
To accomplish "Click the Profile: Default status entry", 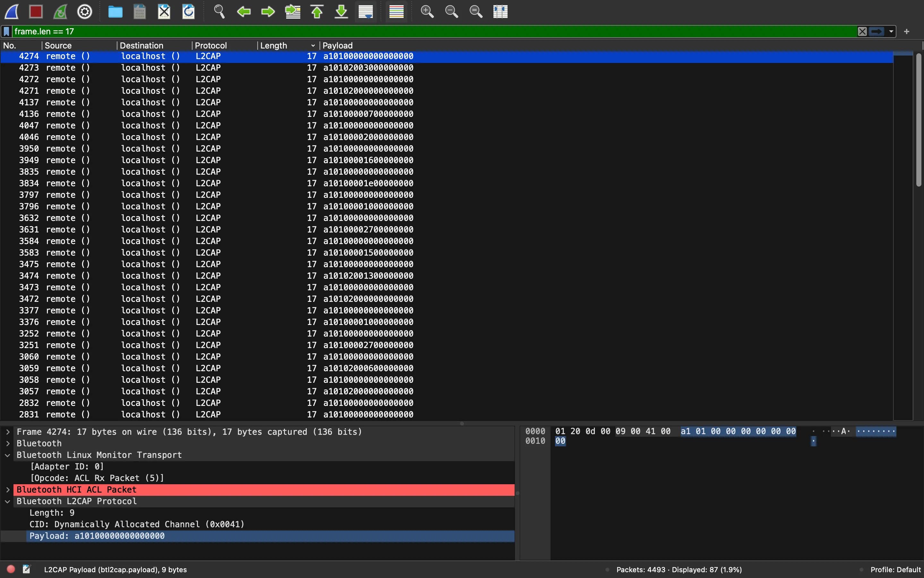I will click(896, 570).
